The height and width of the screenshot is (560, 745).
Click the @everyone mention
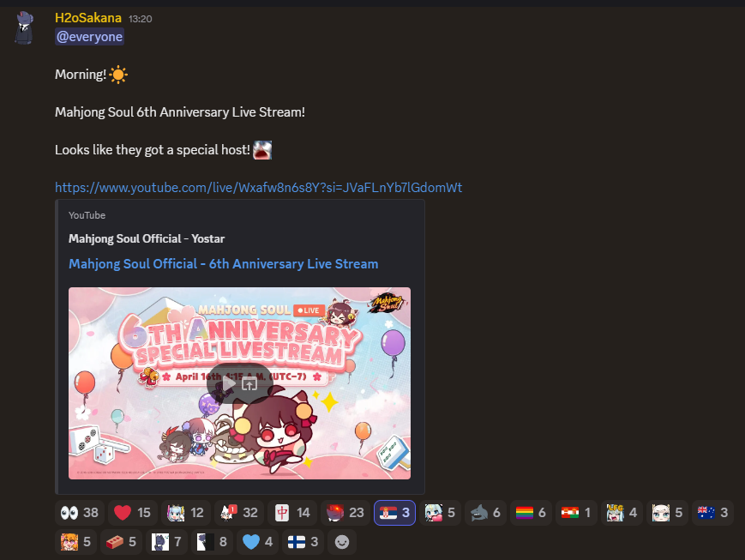(89, 37)
